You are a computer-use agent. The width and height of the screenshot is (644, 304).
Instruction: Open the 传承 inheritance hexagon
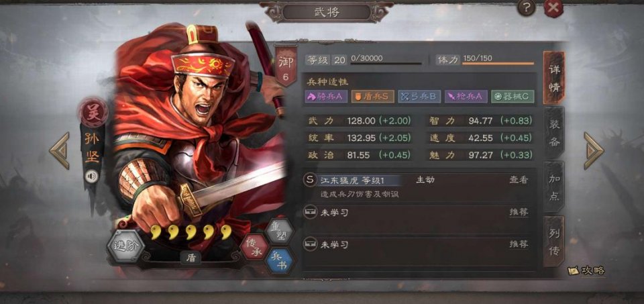point(254,246)
